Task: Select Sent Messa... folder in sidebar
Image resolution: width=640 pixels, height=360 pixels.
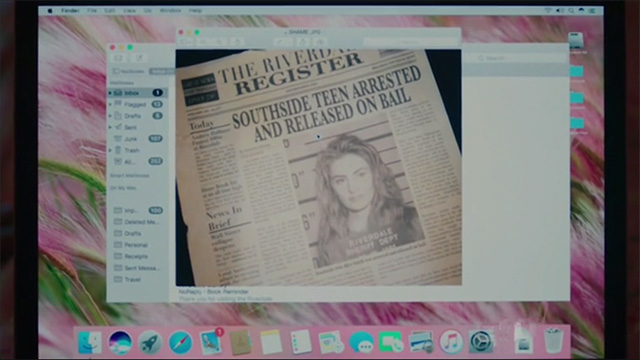Action: [138, 268]
